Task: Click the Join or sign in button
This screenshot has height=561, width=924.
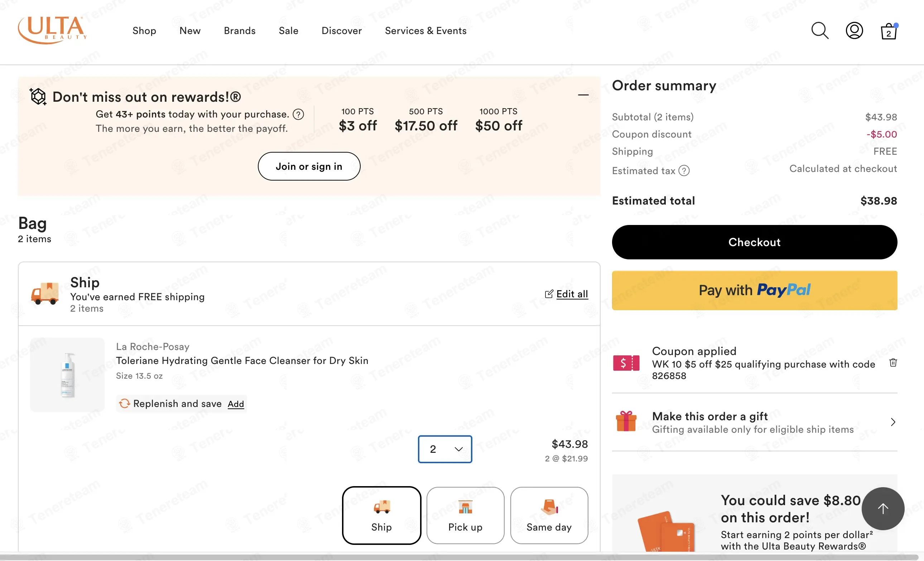Action: click(x=309, y=166)
